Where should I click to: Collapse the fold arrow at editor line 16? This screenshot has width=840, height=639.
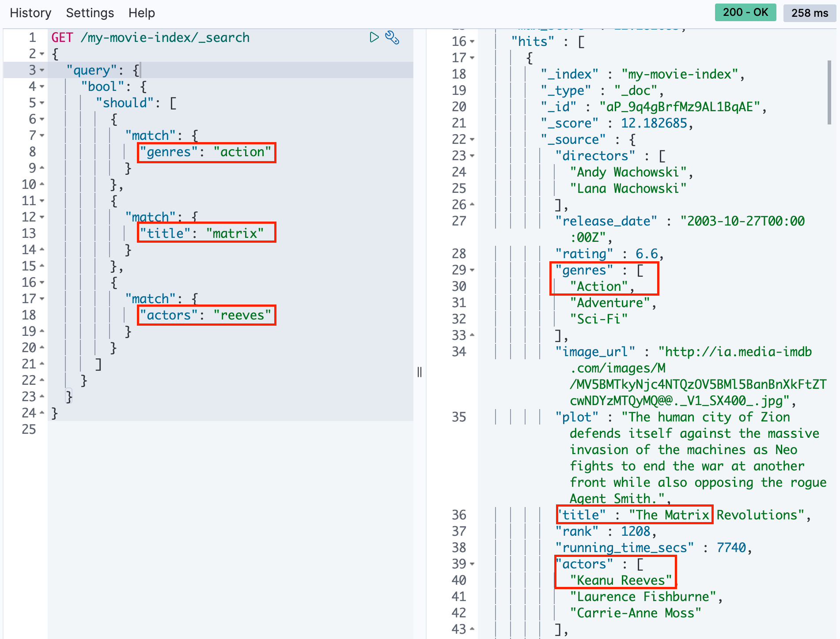tap(42, 282)
